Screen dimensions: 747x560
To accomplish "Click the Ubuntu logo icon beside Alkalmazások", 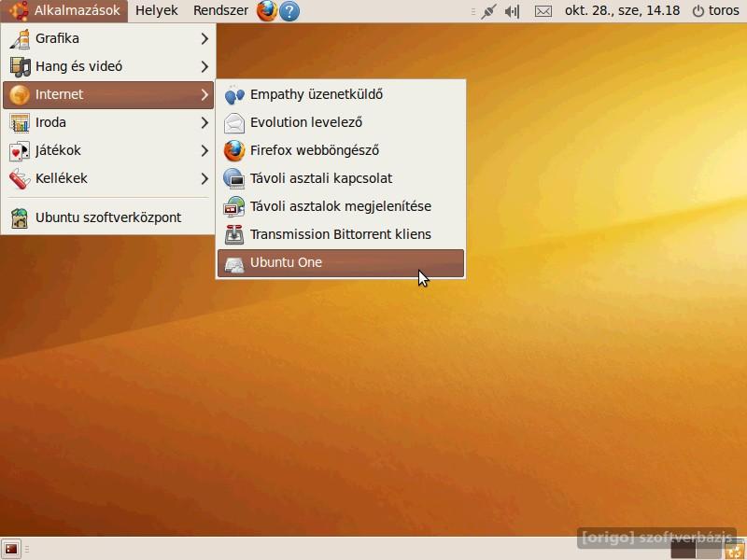I will click(19, 10).
